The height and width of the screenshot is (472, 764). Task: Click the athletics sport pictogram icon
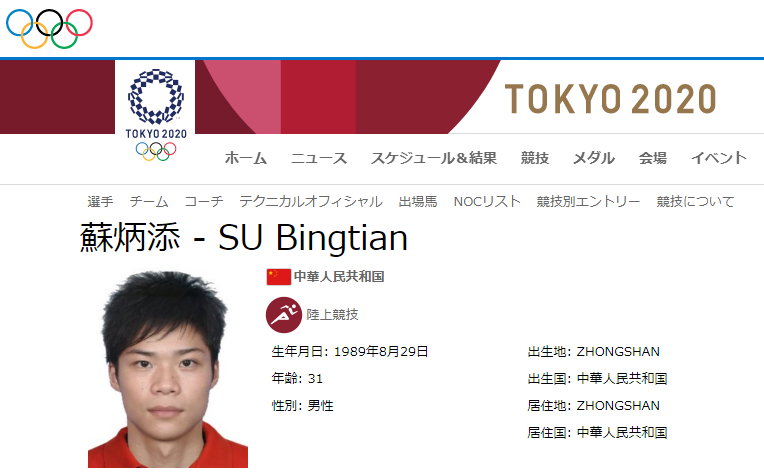(284, 315)
